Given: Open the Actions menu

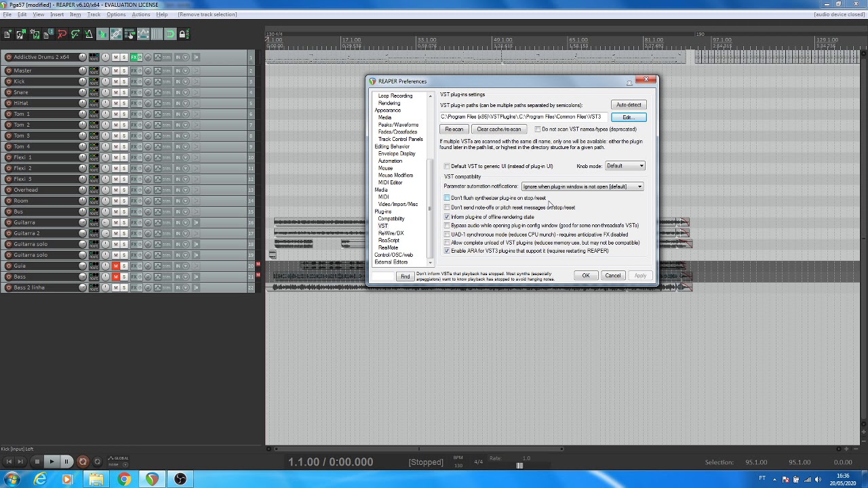Looking at the screenshot, I should click(x=141, y=14).
